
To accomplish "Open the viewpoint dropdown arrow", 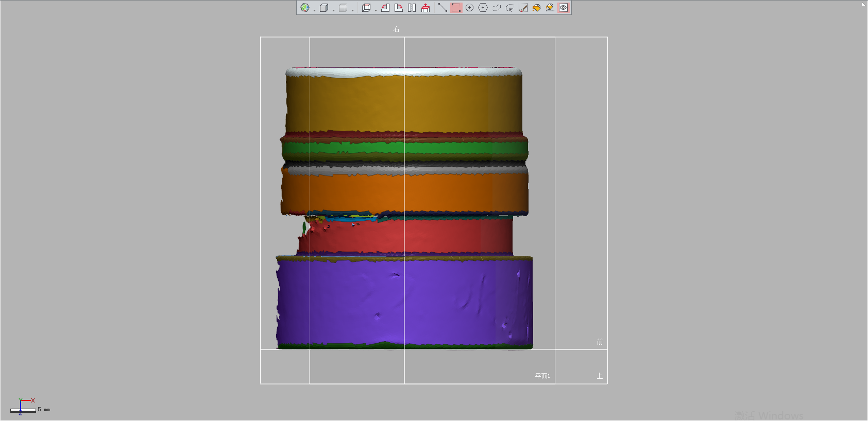I will (x=376, y=10).
